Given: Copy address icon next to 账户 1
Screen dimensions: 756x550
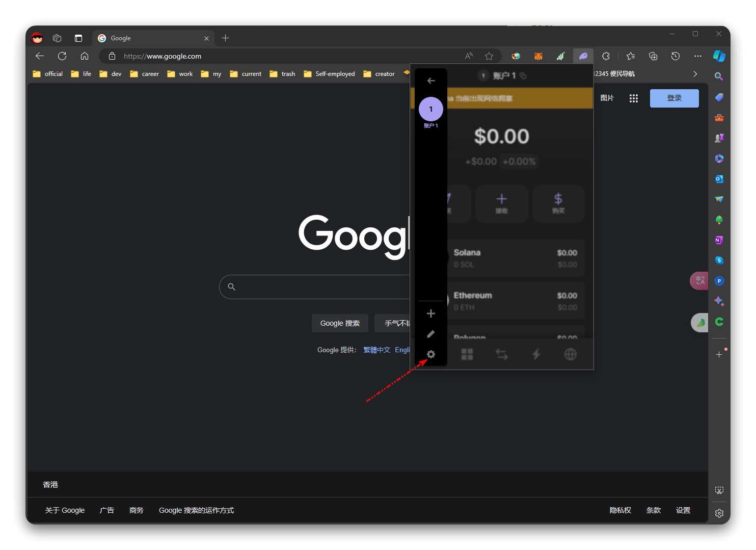Looking at the screenshot, I should [523, 76].
